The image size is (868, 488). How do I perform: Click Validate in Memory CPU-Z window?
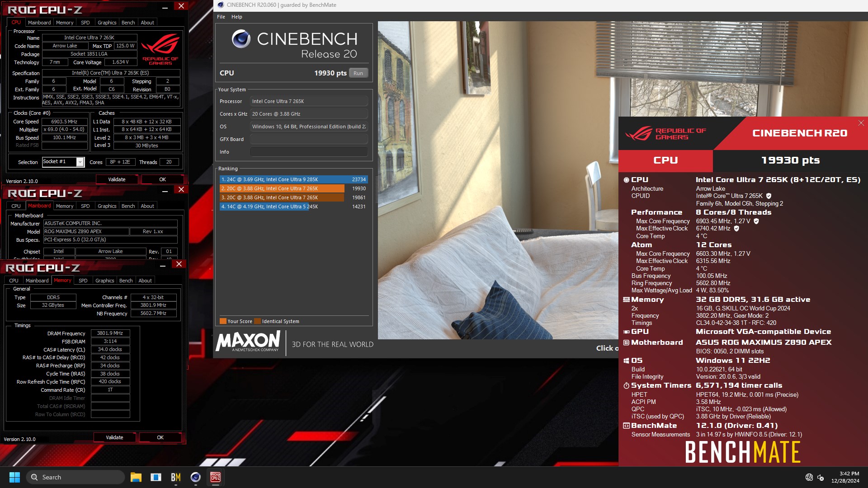(x=114, y=437)
